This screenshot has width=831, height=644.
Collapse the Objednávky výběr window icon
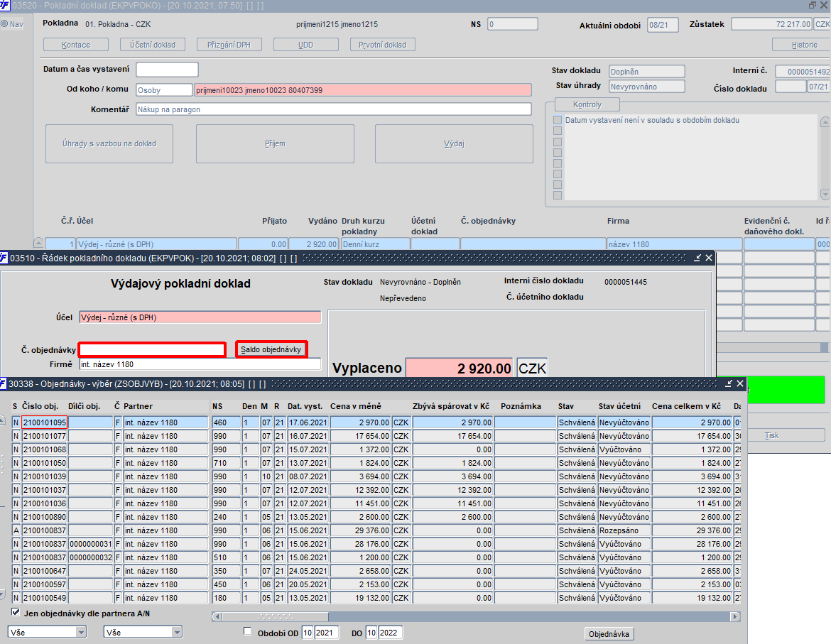click(x=729, y=383)
